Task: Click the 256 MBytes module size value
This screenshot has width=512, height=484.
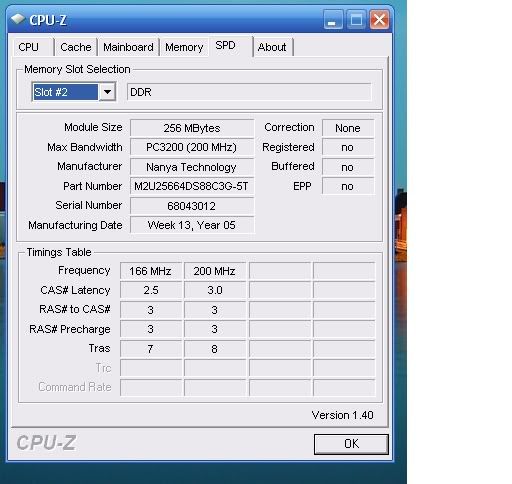Action: pos(192,128)
